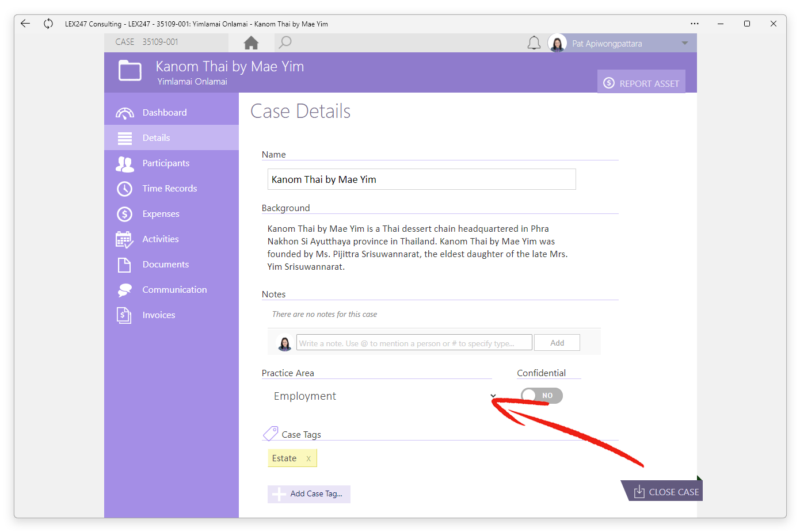Click the Documents page icon
The width and height of the screenshot is (800, 532).
click(x=124, y=265)
